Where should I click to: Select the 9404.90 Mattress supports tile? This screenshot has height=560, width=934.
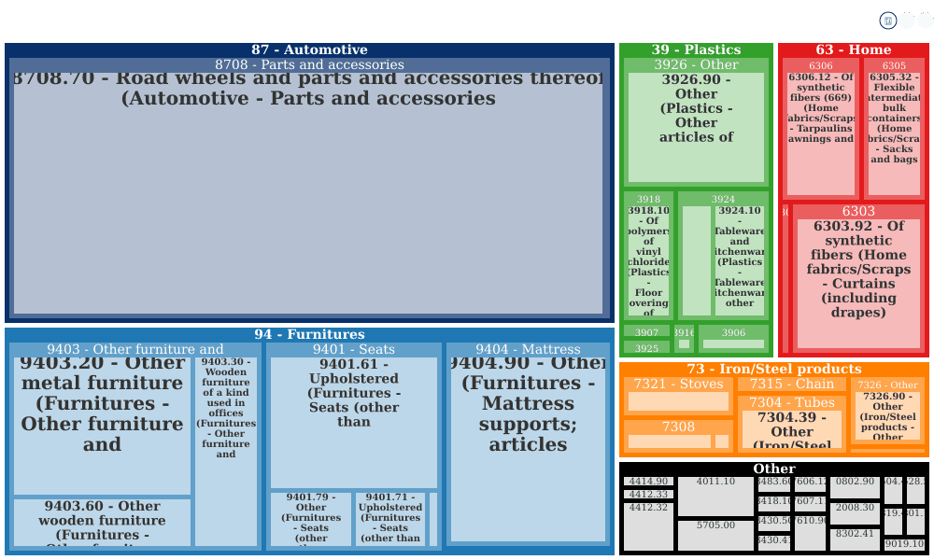pyautogui.click(x=528, y=449)
